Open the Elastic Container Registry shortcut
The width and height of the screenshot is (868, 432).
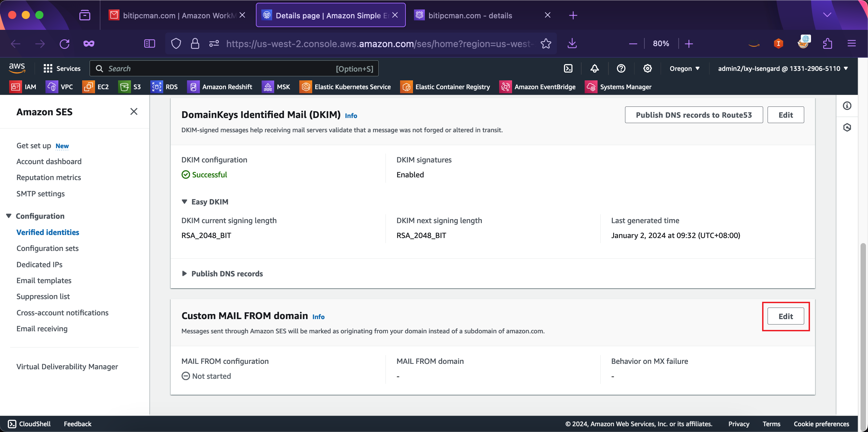445,87
